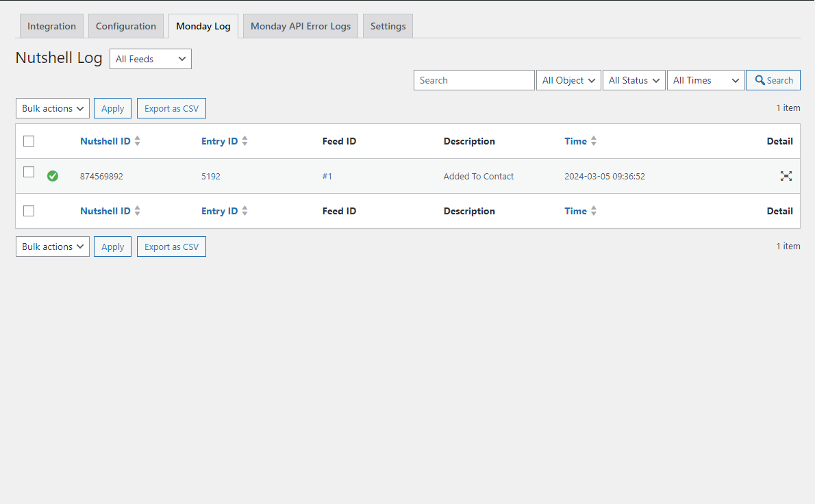Viewport: 815px width, 504px height.
Task: Sort by Nutshell ID in bottom header
Action: [x=105, y=211]
